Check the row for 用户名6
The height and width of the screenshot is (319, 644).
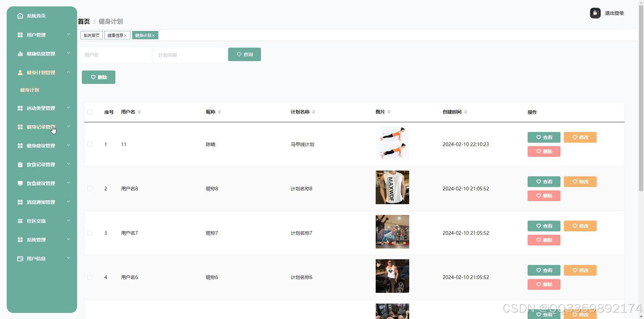(90, 277)
